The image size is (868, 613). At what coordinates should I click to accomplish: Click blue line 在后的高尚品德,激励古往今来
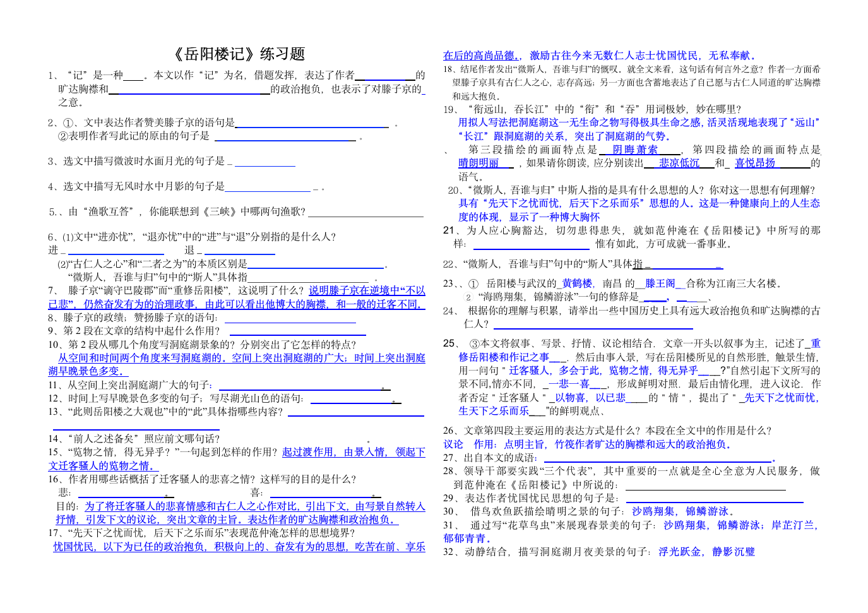coord(599,56)
